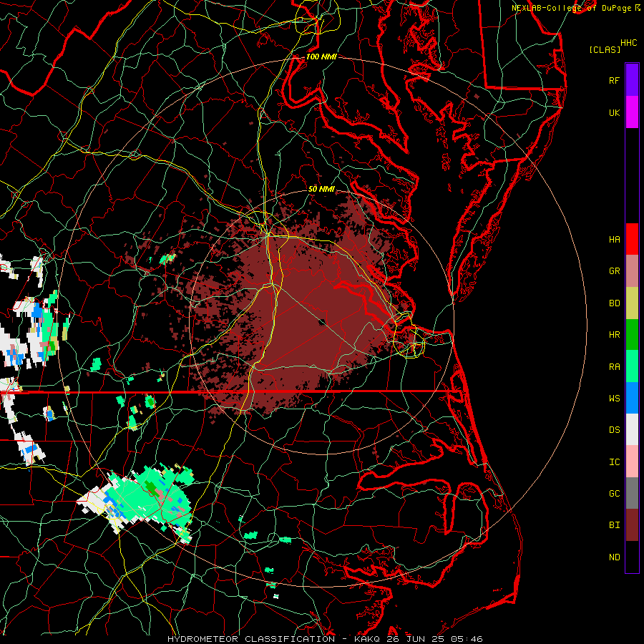
Task: Click the BI legend label
Action: (x=614, y=525)
